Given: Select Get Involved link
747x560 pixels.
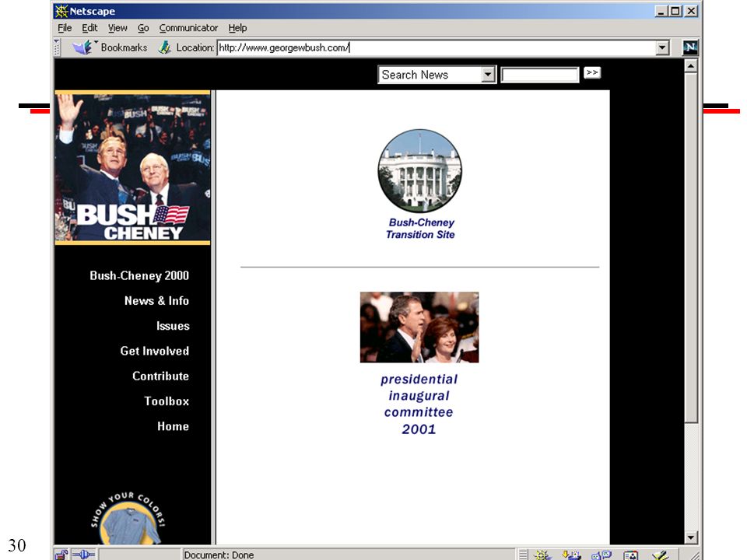Looking at the screenshot, I should [x=154, y=351].
